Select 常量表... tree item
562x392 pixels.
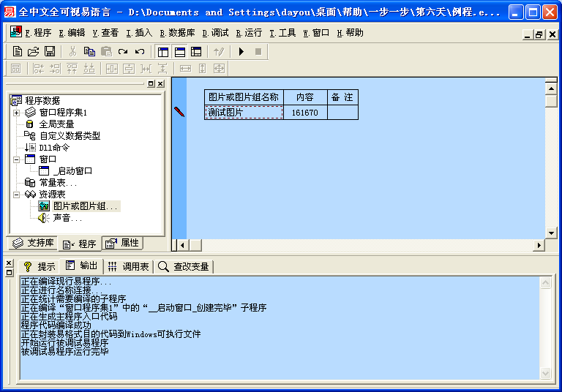58,183
